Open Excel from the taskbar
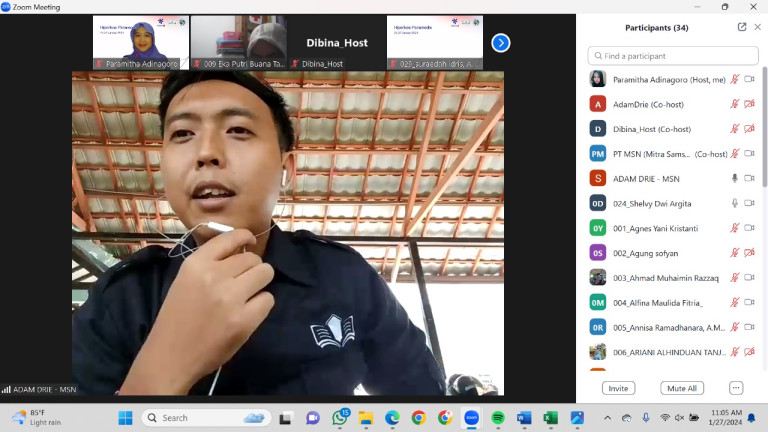768x432 pixels. point(550,417)
